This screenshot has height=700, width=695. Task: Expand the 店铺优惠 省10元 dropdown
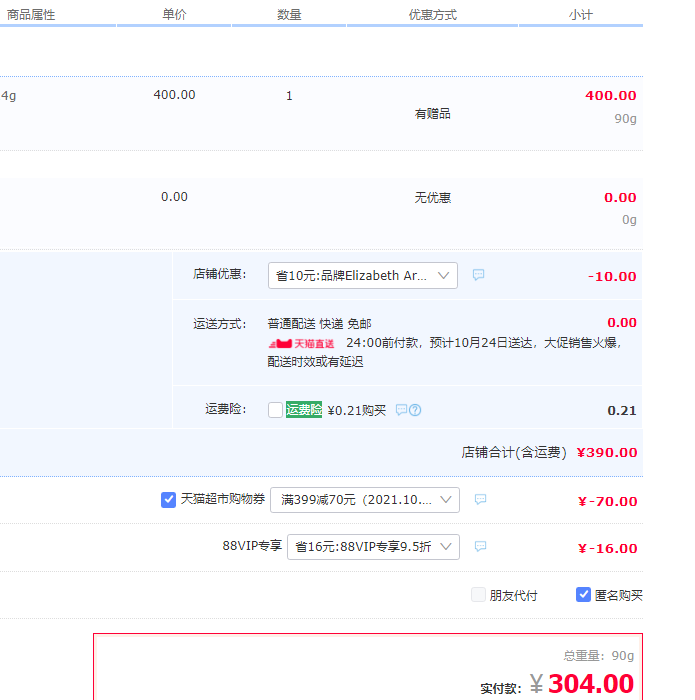[362, 275]
